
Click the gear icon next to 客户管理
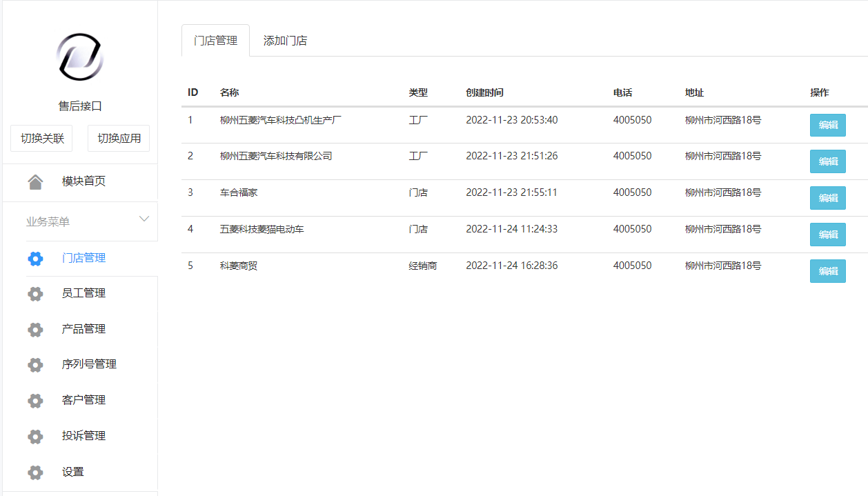[x=35, y=400]
